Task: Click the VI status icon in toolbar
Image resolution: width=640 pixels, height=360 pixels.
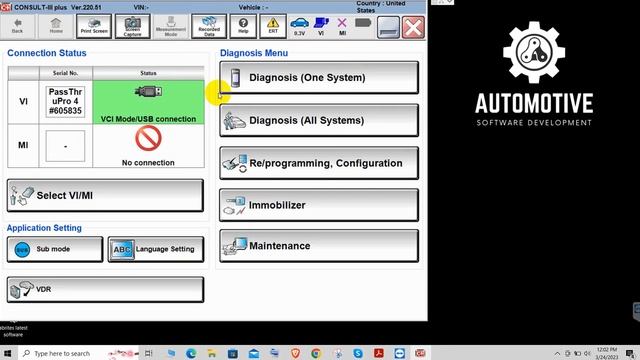Action: coord(321,27)
